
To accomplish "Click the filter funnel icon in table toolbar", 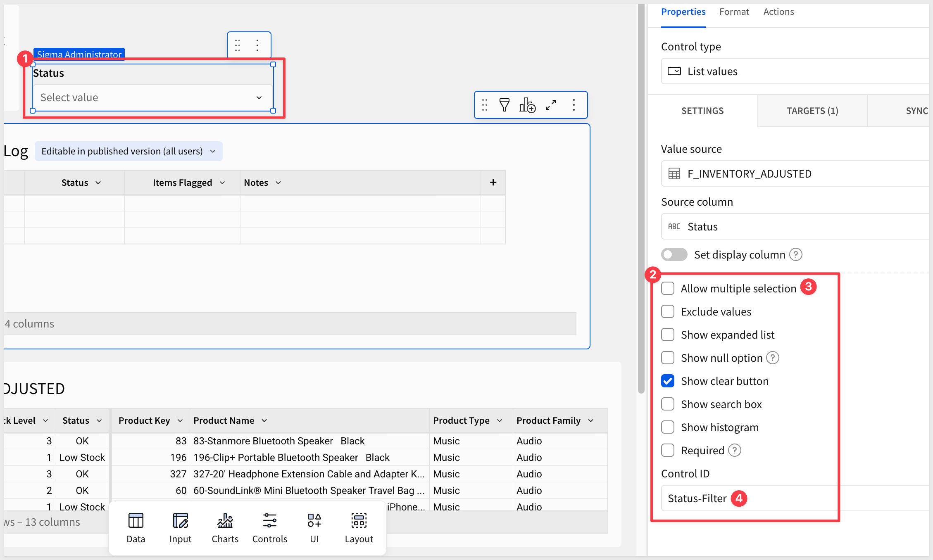I will [x=504, y=105].
